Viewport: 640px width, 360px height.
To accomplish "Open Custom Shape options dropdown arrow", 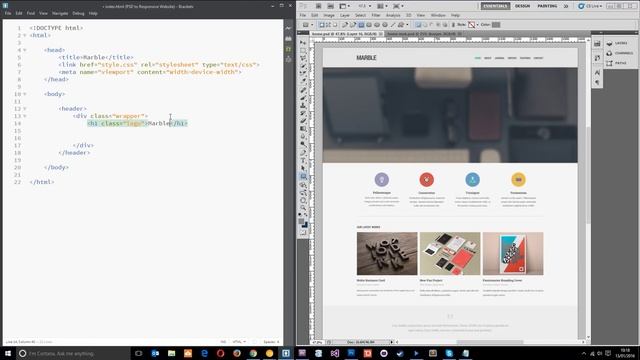I will [x=407, y=25].
